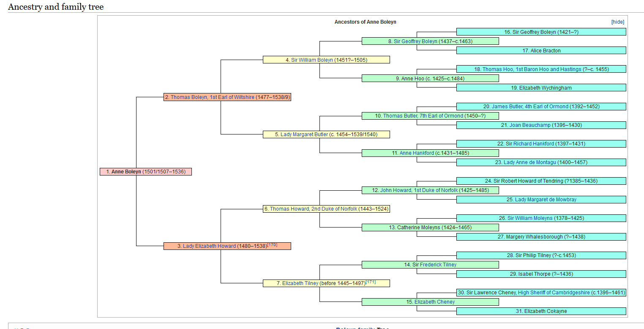644x329 pixels.
Task: Open Lady Margaret de Mowbray link
Action: pyautogui.click(x=546, y=200)
